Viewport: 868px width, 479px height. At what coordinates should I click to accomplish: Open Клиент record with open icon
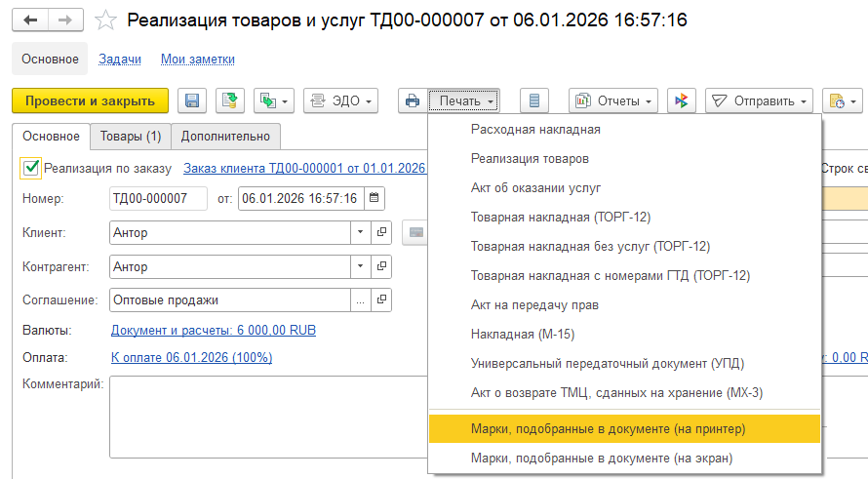point(381,232)
